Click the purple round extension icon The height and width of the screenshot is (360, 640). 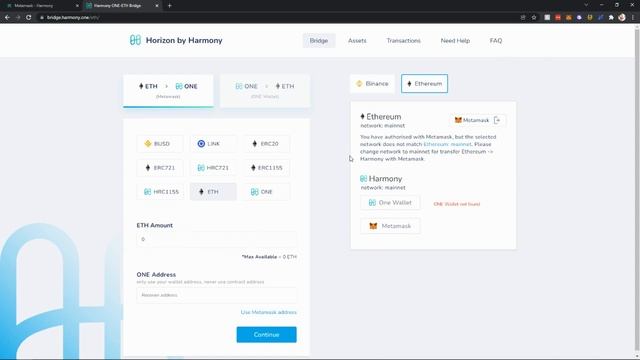pos(579,18)
